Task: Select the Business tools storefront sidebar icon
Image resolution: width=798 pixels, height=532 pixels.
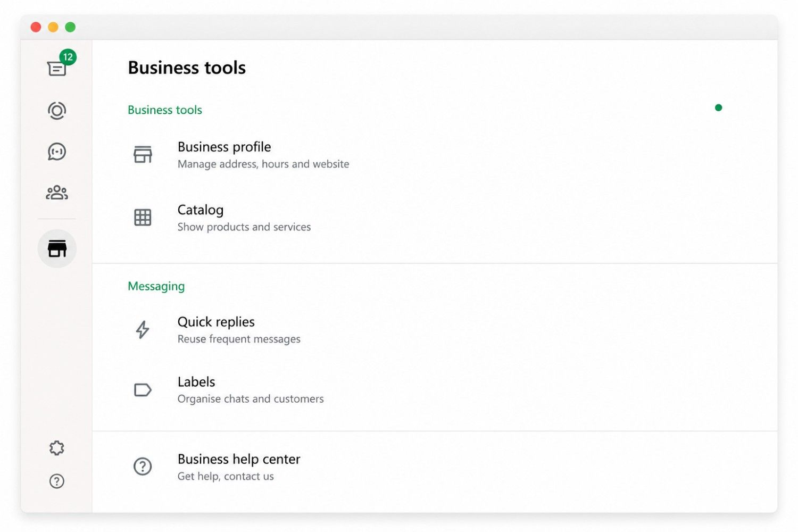Action: (x=57, y=248)
